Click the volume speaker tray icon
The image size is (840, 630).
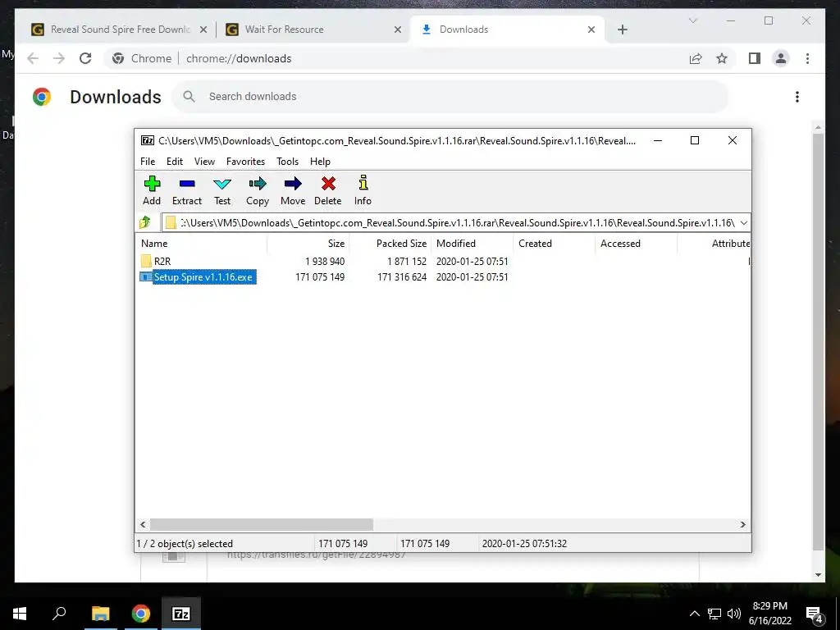(734, 614)
